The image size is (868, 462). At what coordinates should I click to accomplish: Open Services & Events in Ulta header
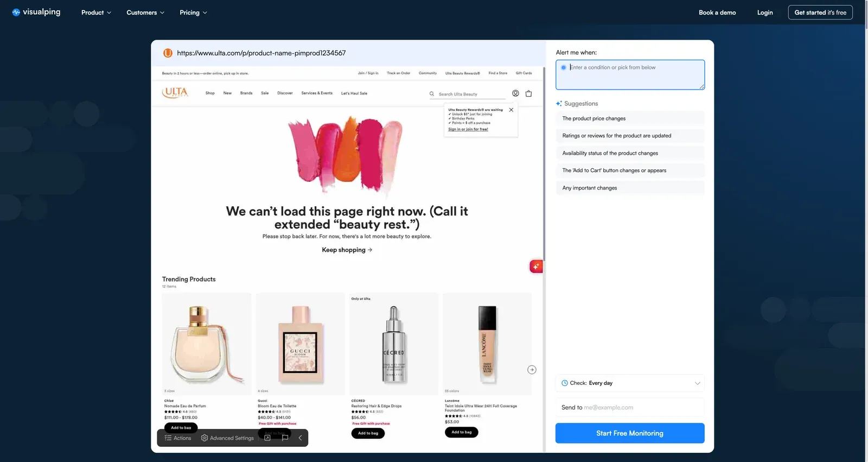(317, 93)
